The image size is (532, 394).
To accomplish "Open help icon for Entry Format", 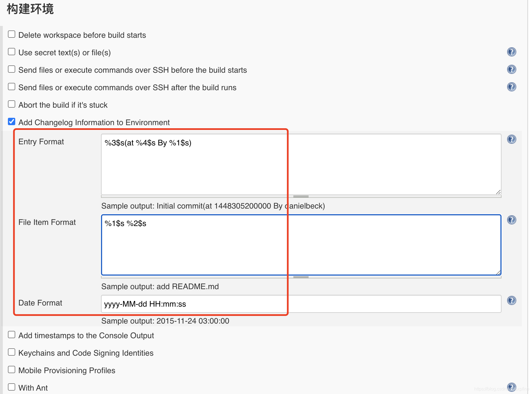I will [511, 139].
